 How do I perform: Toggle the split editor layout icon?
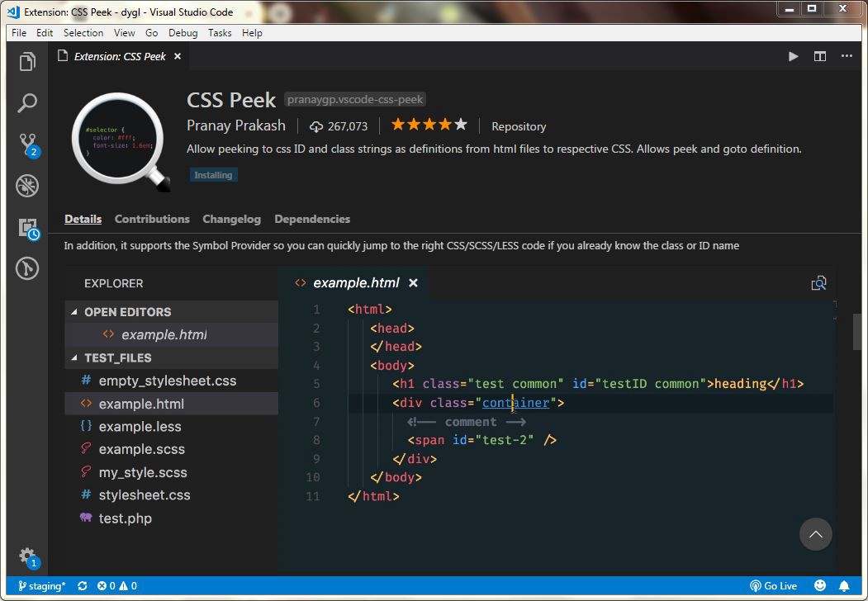[819, 56]
